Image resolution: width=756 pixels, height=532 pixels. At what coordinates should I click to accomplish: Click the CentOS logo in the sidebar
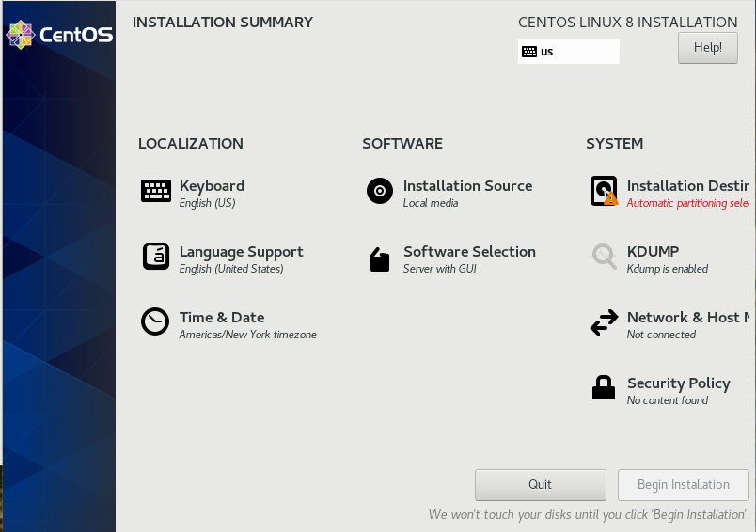[59, 35]
